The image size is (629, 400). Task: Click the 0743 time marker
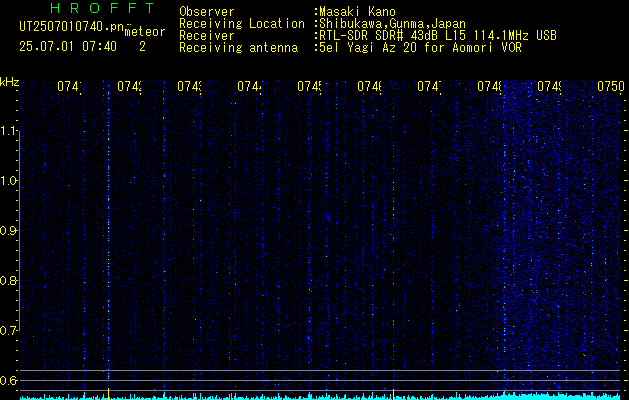[x=190, y=86]
